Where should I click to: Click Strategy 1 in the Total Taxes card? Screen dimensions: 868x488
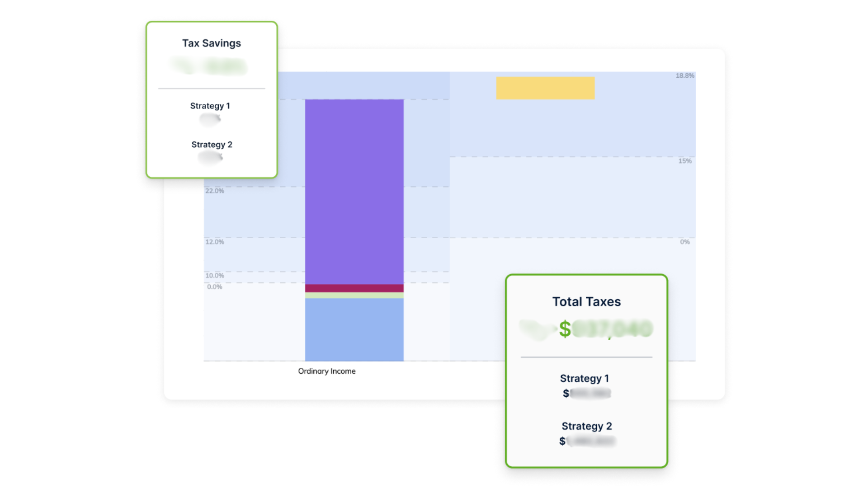(585, 378)
